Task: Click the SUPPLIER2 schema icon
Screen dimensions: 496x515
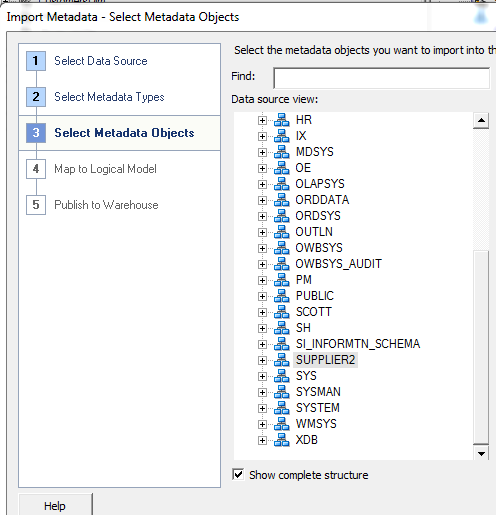Action: [x=282, y=360]
